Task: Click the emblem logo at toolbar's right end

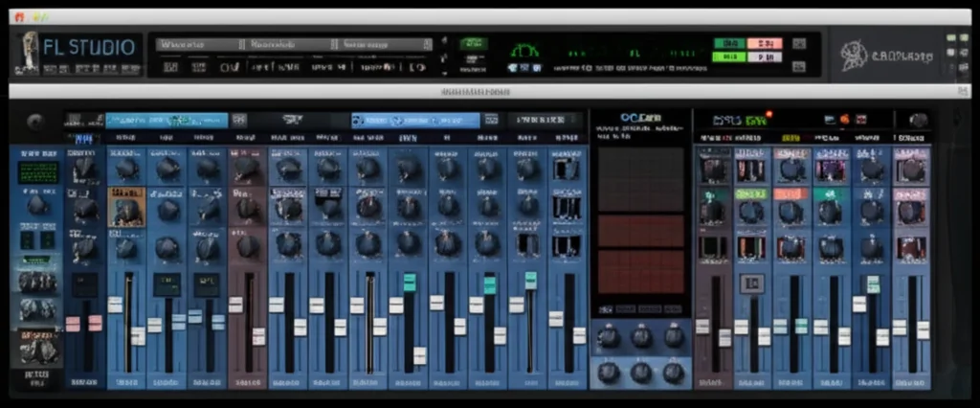Action: pyautogui.click(x=854, y=55)
